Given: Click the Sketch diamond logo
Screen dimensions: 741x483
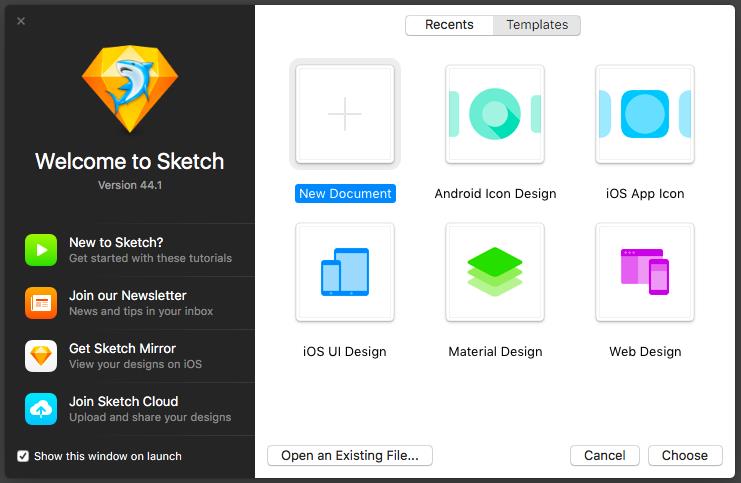Looking at the screenshot, I should (129, 87).
